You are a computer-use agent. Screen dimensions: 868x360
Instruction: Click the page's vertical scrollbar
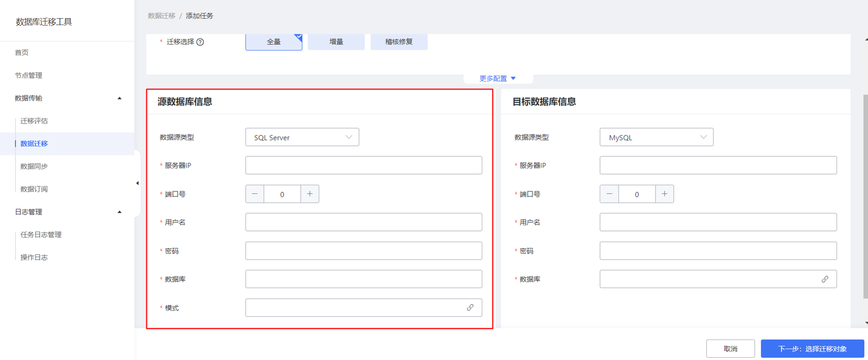pos(865,197)
